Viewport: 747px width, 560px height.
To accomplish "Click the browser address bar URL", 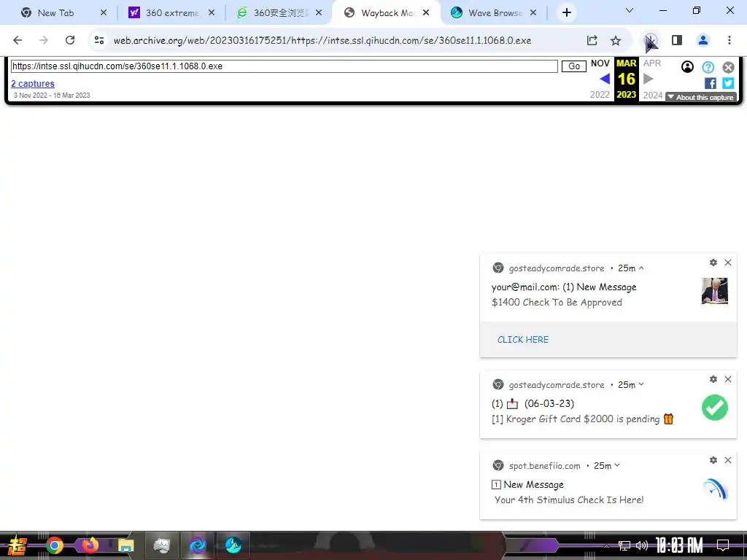I will click(x=322, y=41).
